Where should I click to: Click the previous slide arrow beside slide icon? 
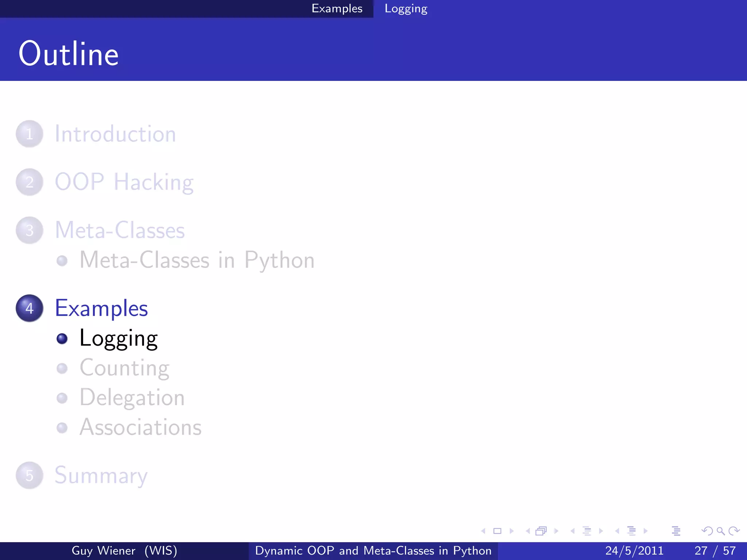(x=483, y=531)
